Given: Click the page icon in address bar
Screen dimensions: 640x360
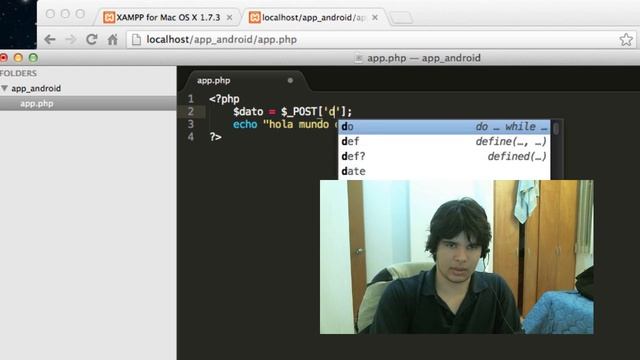Looking at the screenshot, I should [x=136, y=40].
